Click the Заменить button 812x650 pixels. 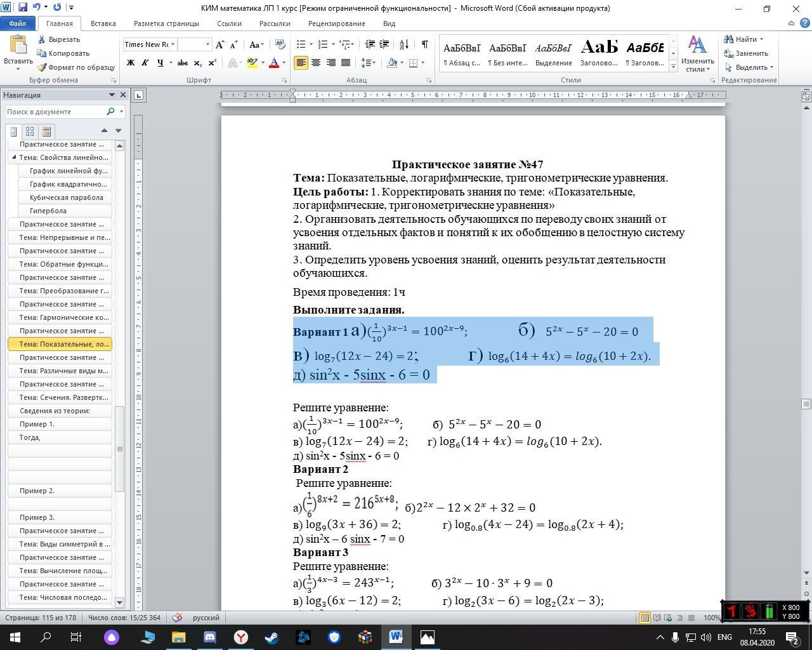click(x=747, y=53)
